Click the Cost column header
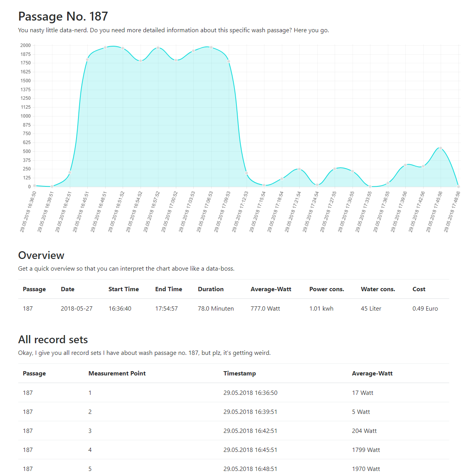Image resolution: width=476 pixels, height=476 pixels. 419,289
